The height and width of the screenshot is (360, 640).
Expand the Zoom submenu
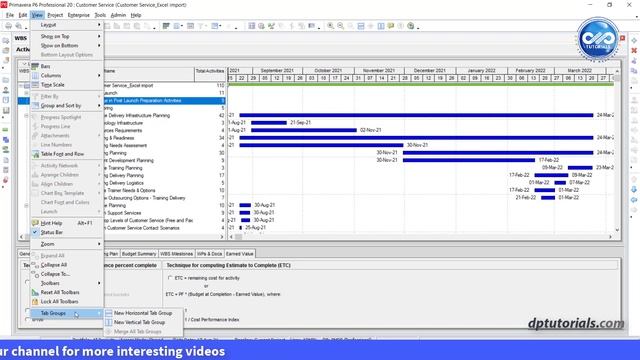click(67, 244)
